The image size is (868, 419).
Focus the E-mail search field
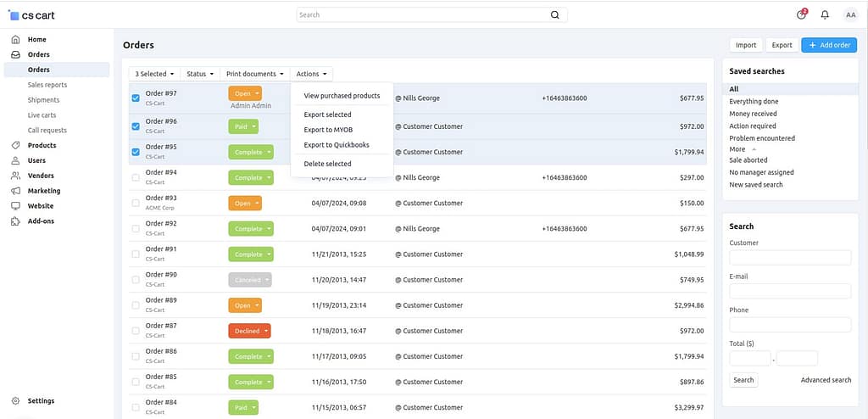[x=790, y=291]
